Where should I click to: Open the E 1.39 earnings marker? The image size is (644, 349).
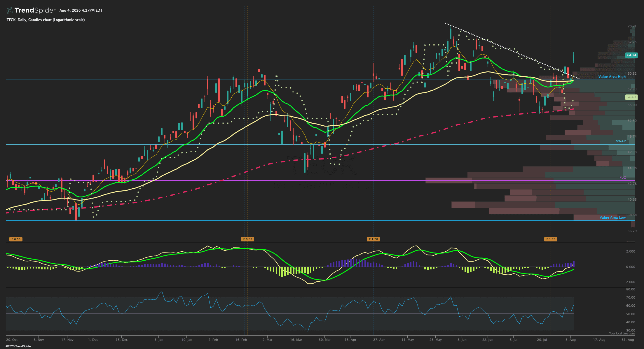coord(551,239)
